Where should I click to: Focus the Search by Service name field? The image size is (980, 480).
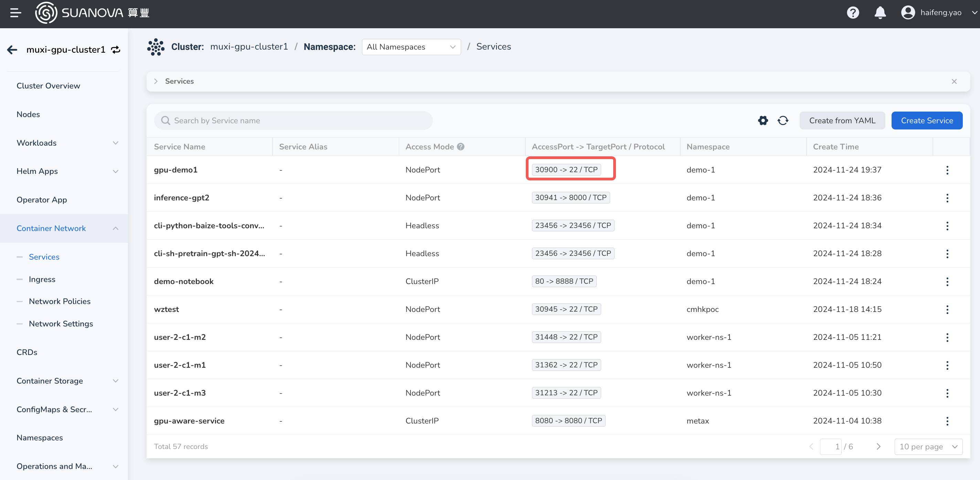coord(293,121)
